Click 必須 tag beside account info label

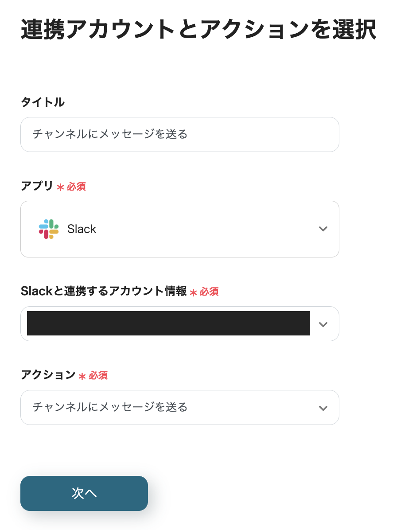click(x=209, y=292)
